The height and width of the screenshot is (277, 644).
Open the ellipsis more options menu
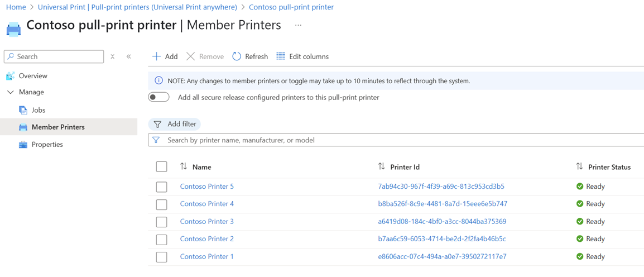point(298,25)
